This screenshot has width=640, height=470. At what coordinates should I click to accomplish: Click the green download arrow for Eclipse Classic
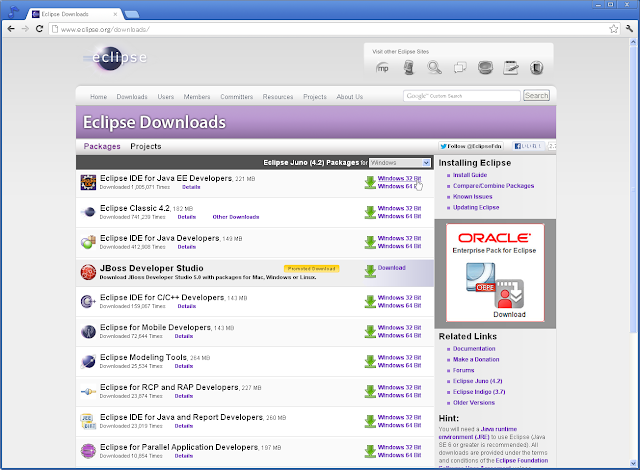pyautogui.click(x=370, y=213)
